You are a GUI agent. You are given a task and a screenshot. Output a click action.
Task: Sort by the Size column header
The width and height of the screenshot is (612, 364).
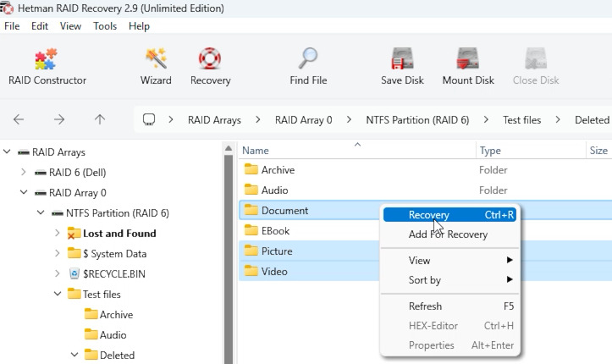[x=598, y=150]
